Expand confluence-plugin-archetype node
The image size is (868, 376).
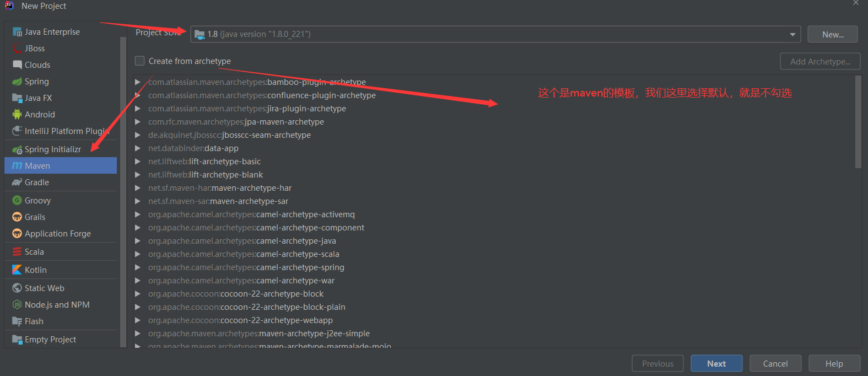click(138, 95)
